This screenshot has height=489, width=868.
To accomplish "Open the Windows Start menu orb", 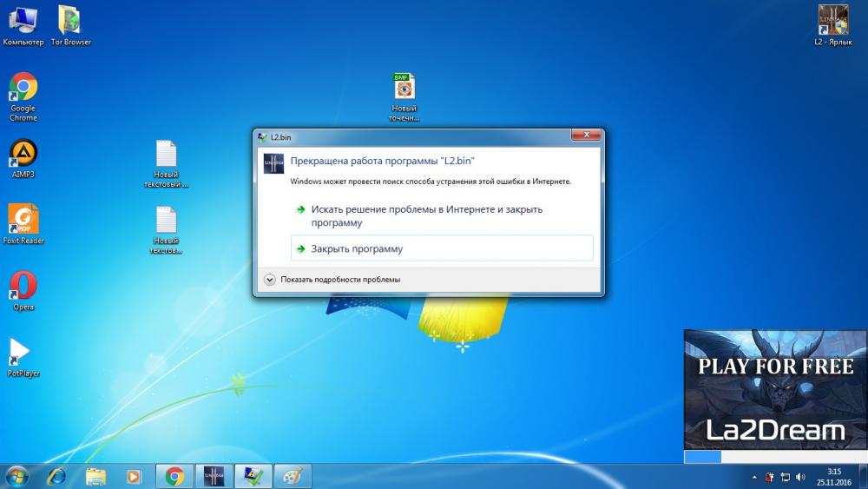I will (x=17, y=476).
